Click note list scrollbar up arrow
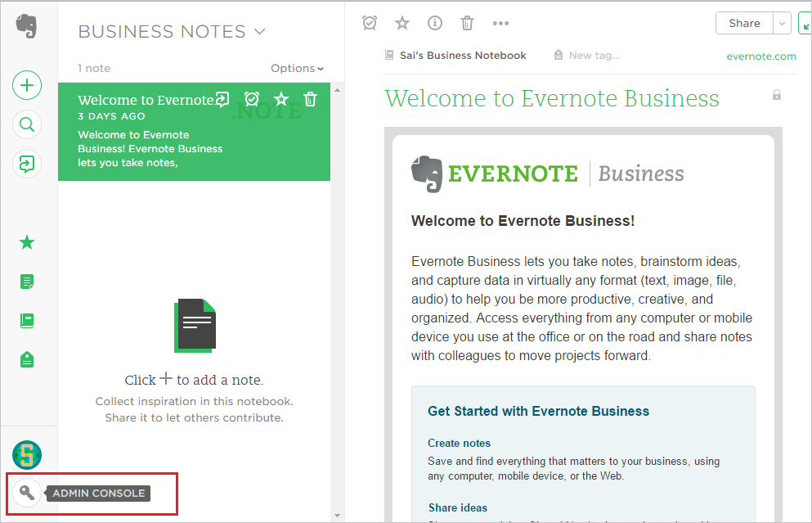The width and height of the screenshot is (812, 523). 337,90
